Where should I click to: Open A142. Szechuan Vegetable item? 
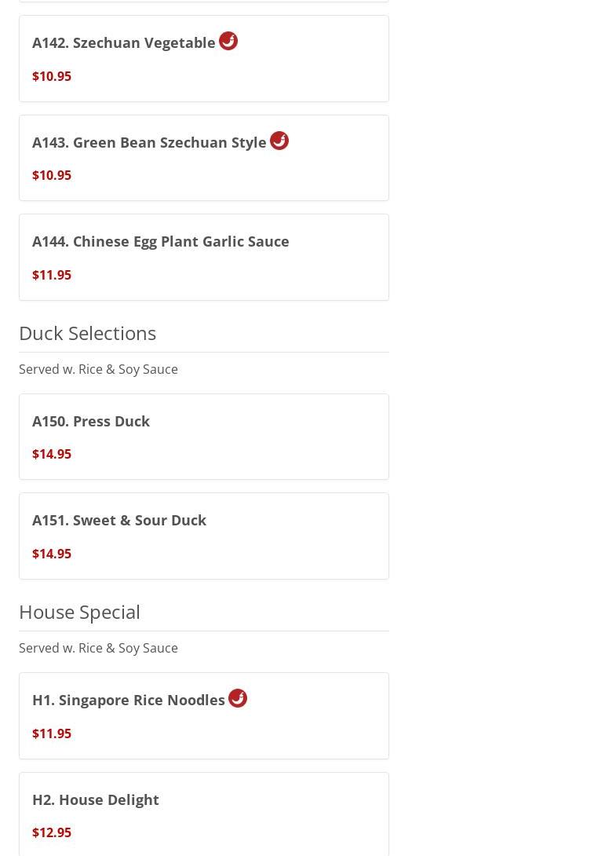123,43
